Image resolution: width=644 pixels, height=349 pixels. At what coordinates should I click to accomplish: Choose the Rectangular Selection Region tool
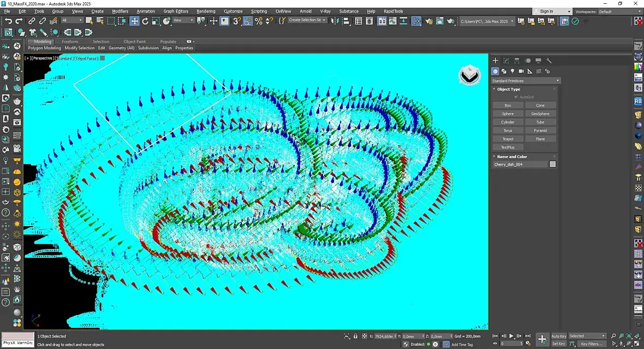click(111, 21)
